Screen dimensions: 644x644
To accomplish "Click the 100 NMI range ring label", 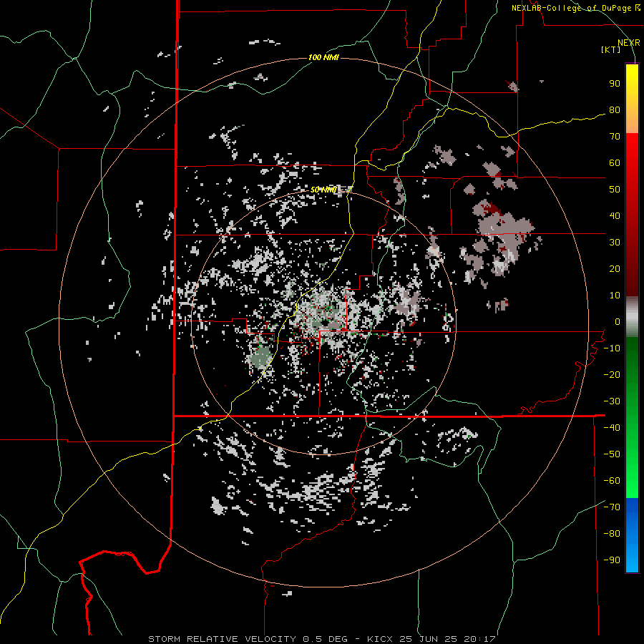I will pos(323,57).
